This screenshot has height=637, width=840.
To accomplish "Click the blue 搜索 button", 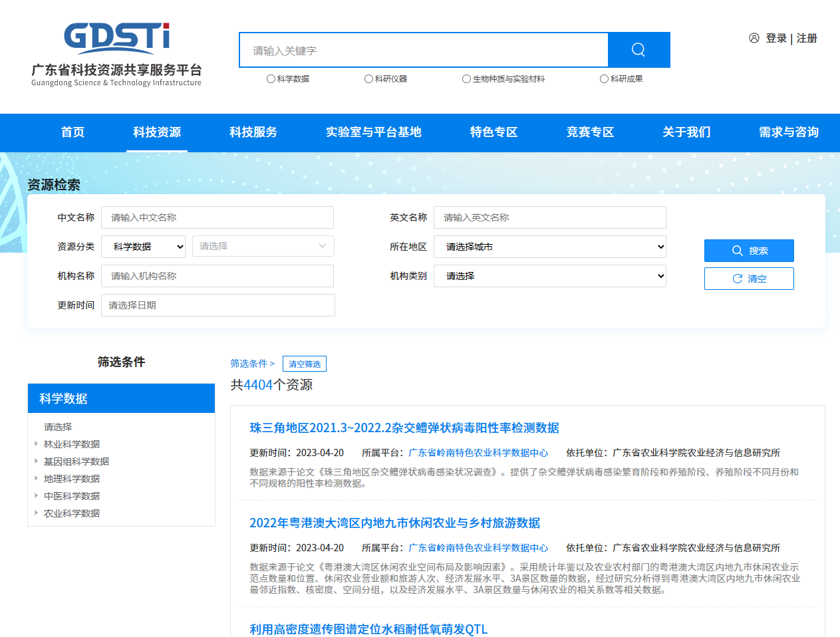I will click(x=749, y=251).
